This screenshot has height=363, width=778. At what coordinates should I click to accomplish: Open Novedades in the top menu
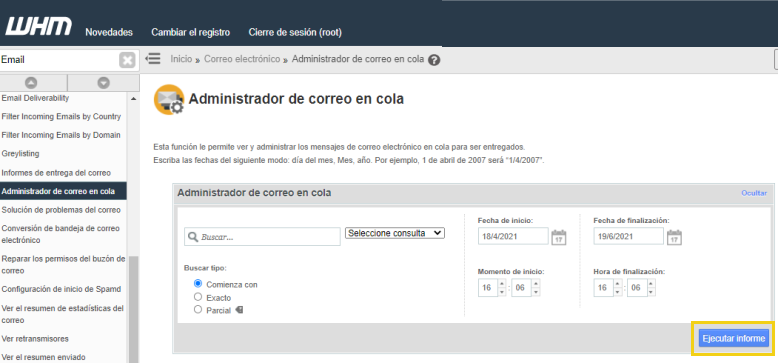[109, 32]
